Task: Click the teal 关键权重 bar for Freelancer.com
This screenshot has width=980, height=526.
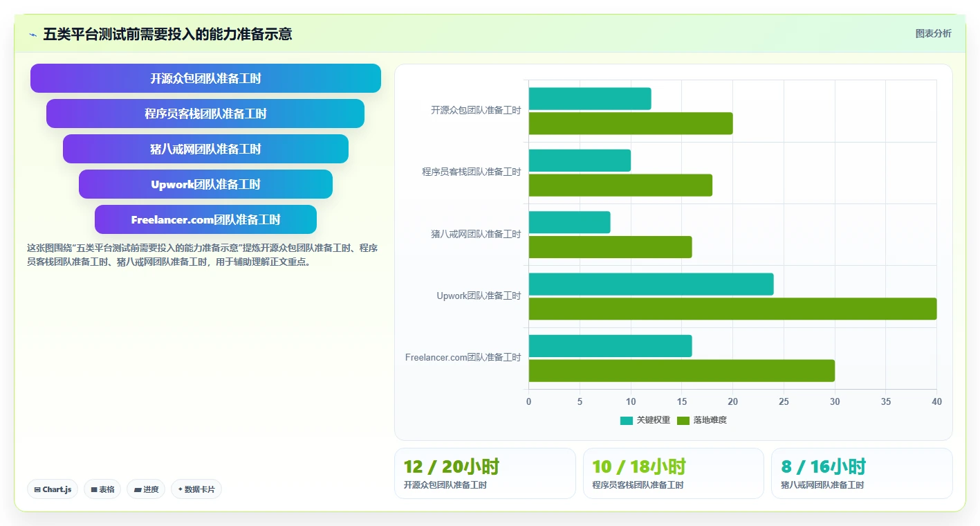Action: tap(611, 346)
